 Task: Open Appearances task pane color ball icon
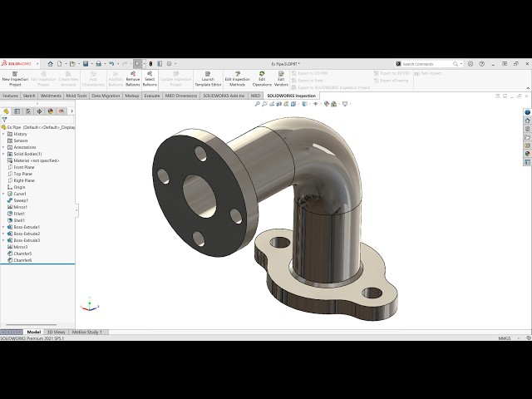point(527,154)
